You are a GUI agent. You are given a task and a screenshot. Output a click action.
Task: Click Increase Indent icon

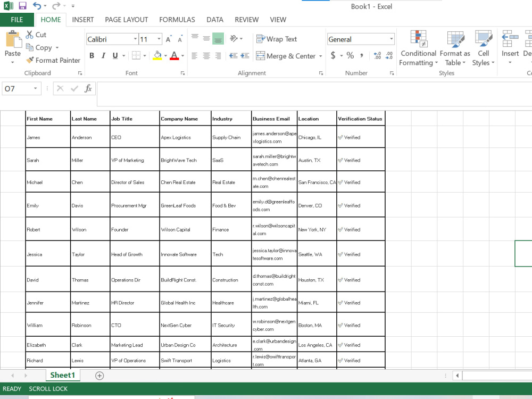[245, 56]
